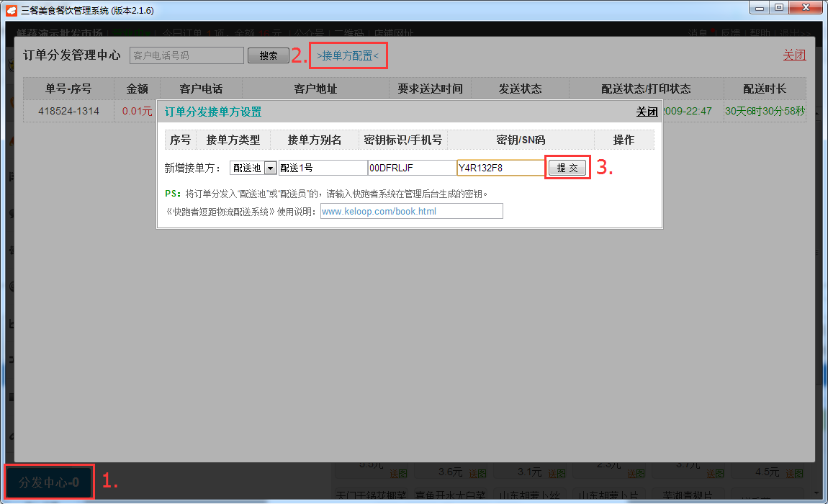Image resolution: width=828 pixels, height=504 pixels.
Task: Expand the 配送池 receiver type dropdown
Action: click(271, 168)
